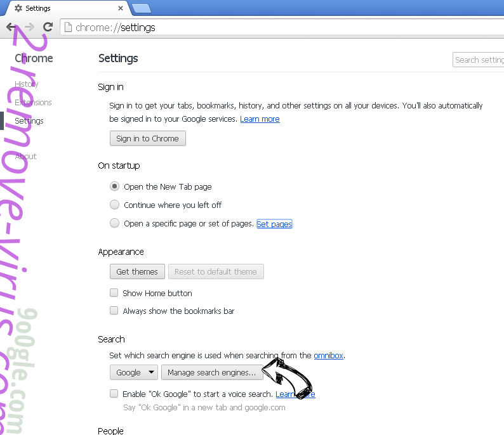Image resolution: width=504 pixels, height=435 pixels.
Task: Reload the page with the refresh icon
Action: click(x=48, y=27)
